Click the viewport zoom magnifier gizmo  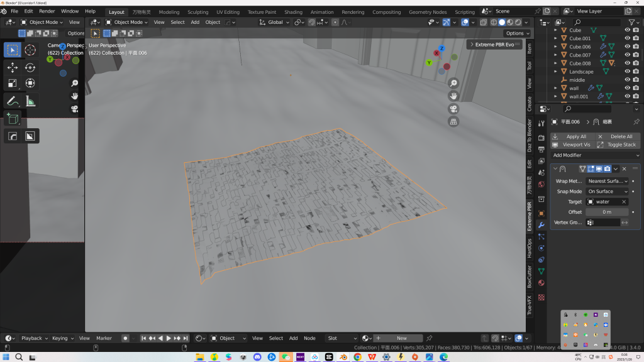click(453, 84)
